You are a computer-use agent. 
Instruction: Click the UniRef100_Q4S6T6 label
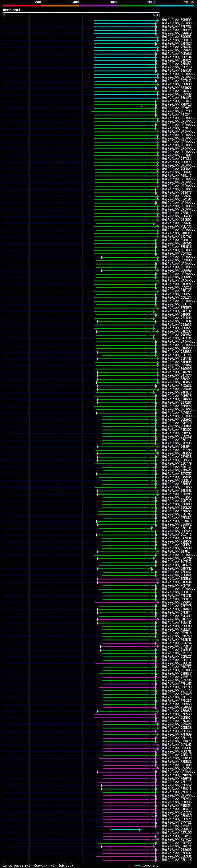pyautogui.click(x=177, y=192)
